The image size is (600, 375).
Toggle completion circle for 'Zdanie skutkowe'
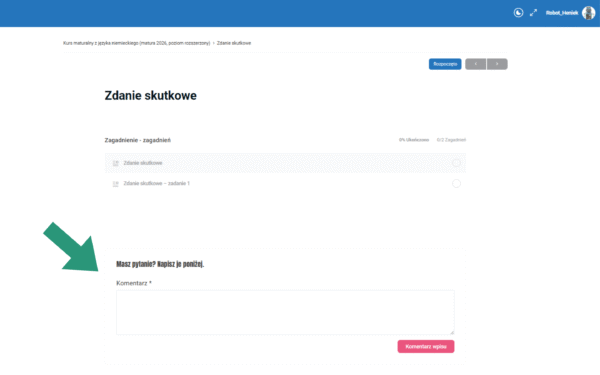pyautogui.click(x=456, y=163)
